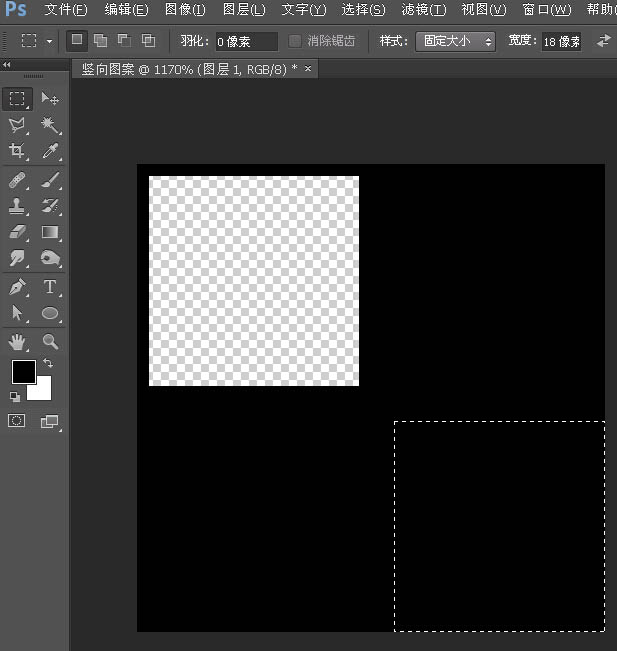
Task: Select the Horizontal Type tool
Action: click(x=50, y=287)
